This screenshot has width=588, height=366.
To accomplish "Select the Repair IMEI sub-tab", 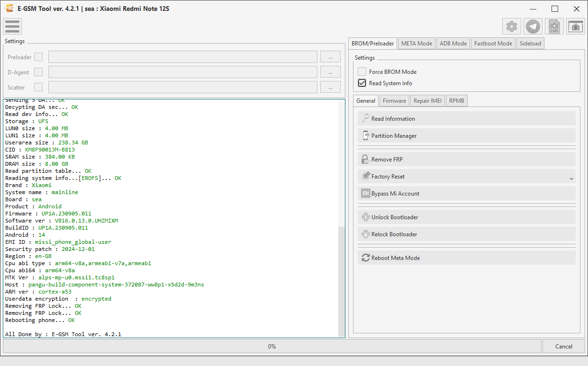I will pos(427,100).
